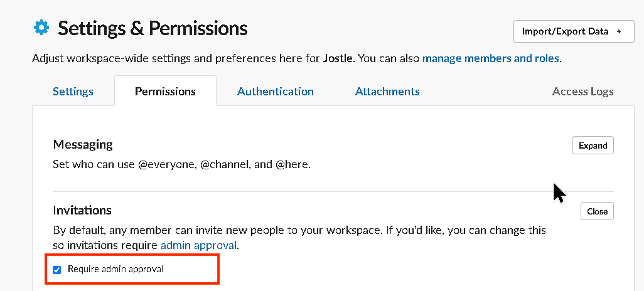Click the blue gear settings icon
Screen dimensions: 644x291
[41, 28]
